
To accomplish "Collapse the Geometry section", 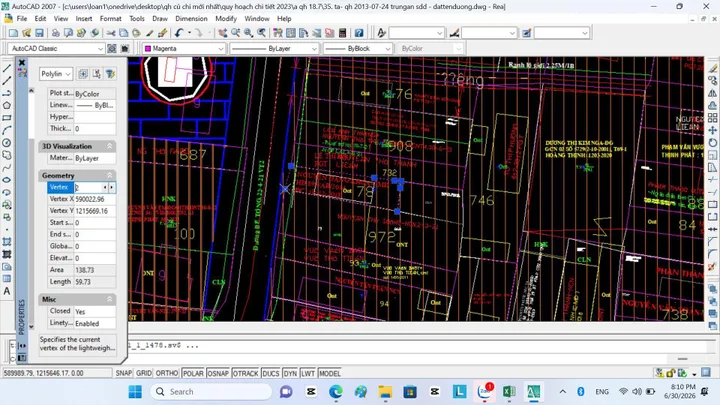I will coord(110,175).
